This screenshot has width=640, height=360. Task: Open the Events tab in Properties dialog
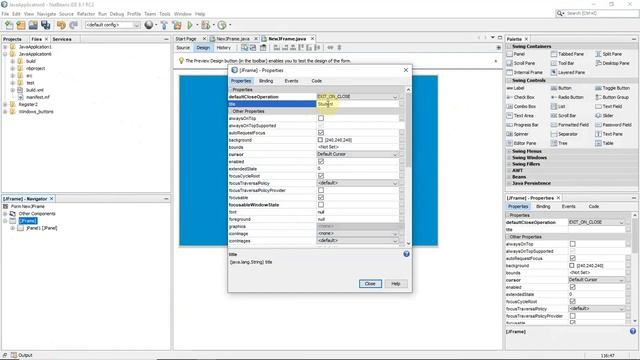click(x=291, y=81)
